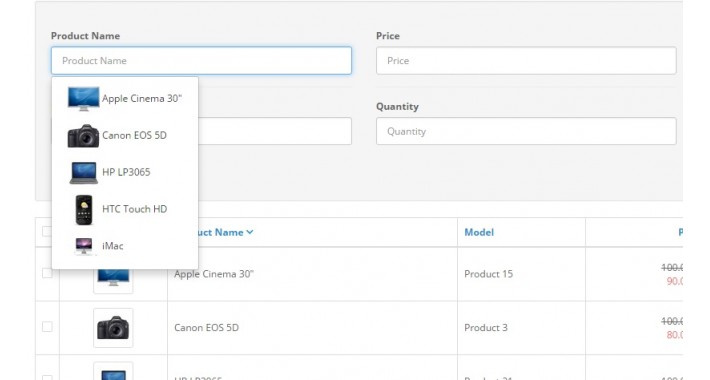Click the HTC phone icon in dropdown
This screenshot has height=380, width=710.
click(84, 210)
